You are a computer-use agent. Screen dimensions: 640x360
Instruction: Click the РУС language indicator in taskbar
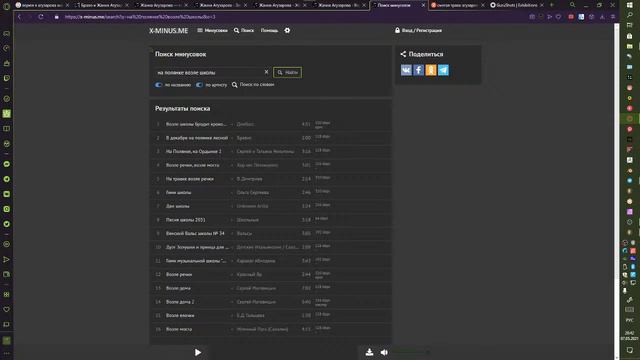point(630,320)
